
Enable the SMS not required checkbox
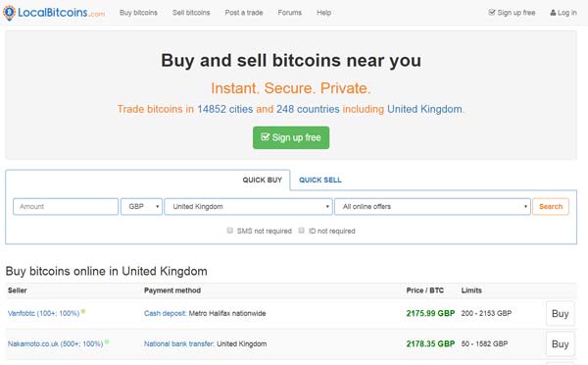pos(230,231)
